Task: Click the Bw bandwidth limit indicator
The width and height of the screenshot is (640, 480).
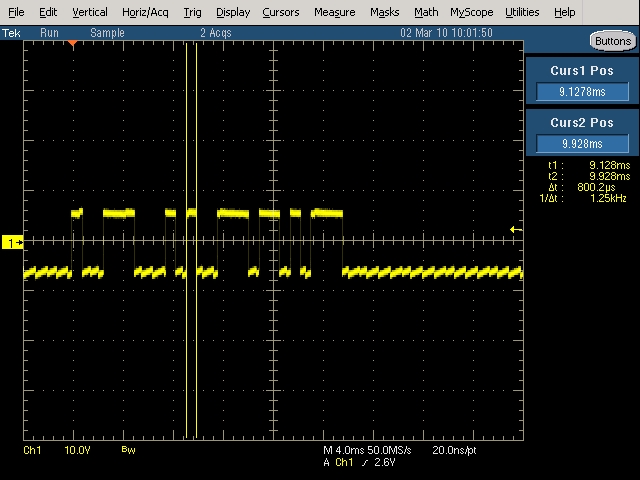Action: (128, 450)
